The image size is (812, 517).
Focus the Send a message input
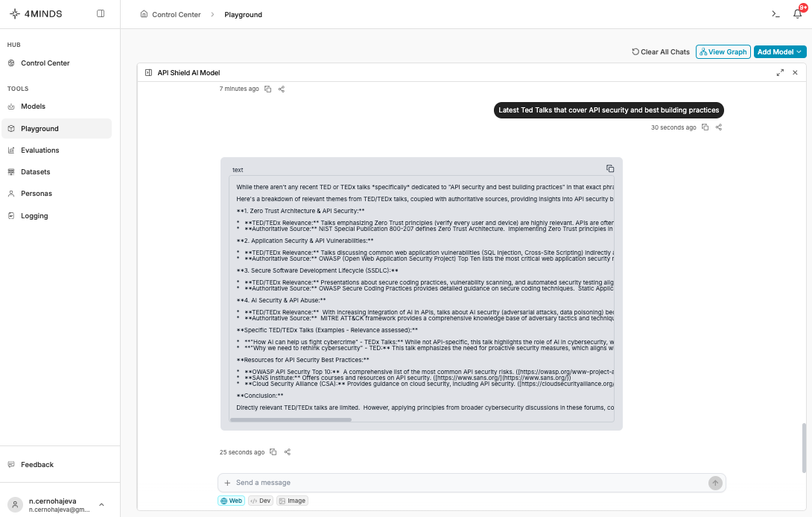[x=470, y=483]
